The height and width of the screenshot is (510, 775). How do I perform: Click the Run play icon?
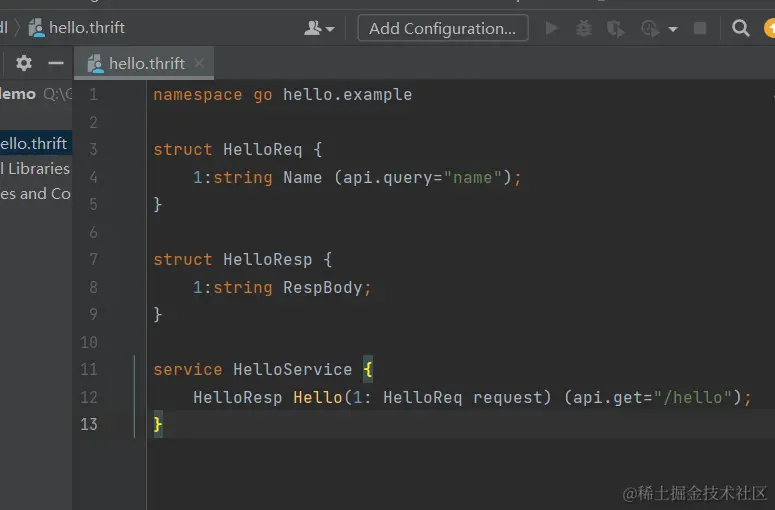point(552,28)
